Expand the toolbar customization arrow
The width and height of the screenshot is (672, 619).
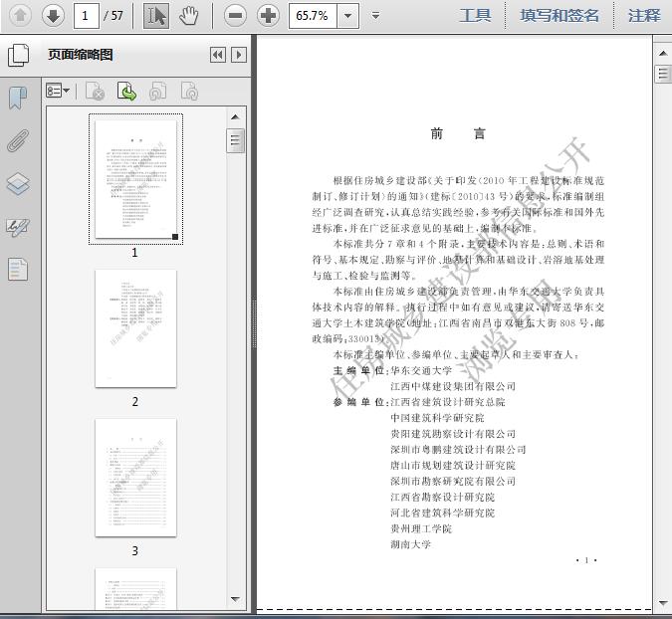pyautogui.click(x=375, y=15)
